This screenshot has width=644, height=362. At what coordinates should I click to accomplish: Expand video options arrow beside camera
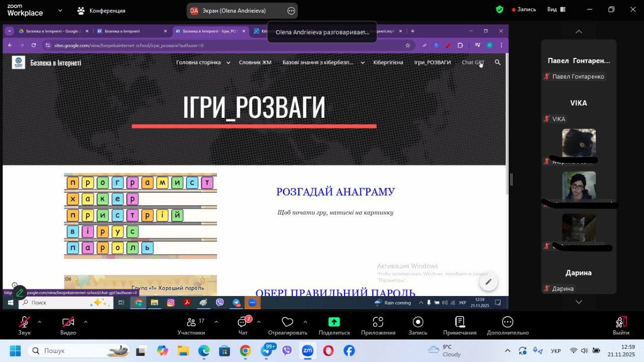pyautogui.click(x=85, y=322)
